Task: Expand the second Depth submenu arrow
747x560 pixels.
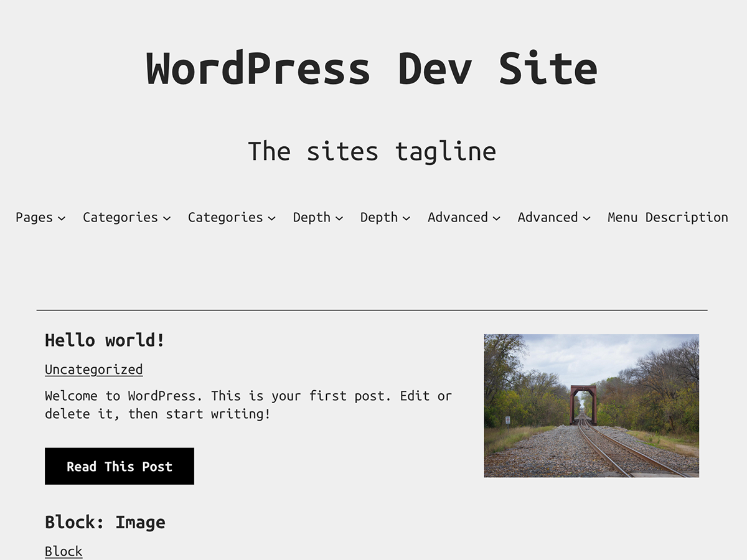Action: click(406, 218)
